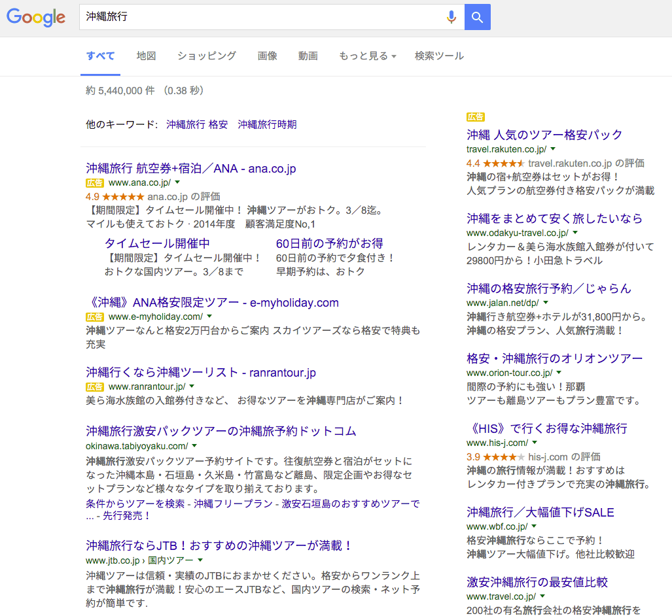The width and height of the screenshot is (672, 616).
Task: Click the Google logo
Action: (x=36, y=18)
